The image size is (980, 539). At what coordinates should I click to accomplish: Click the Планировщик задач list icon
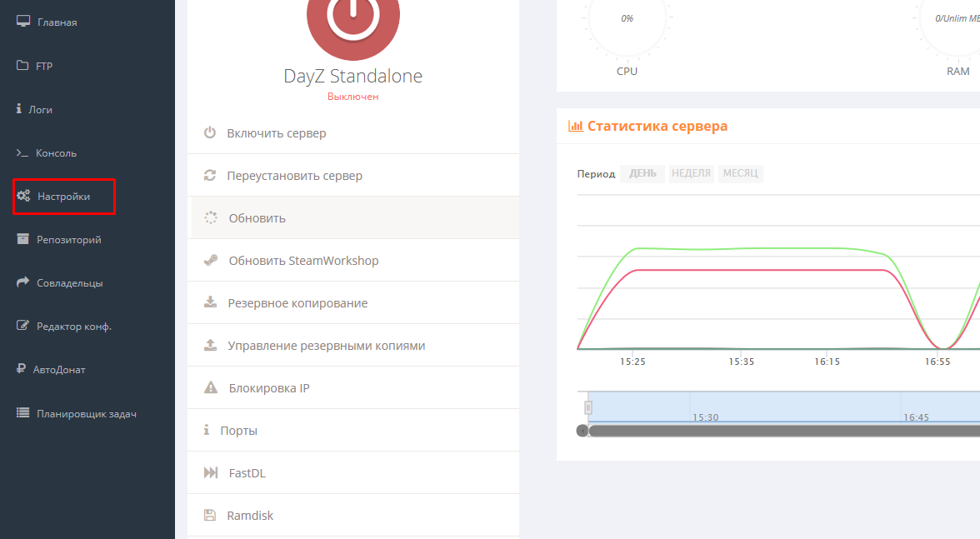[x=22, y=413]
